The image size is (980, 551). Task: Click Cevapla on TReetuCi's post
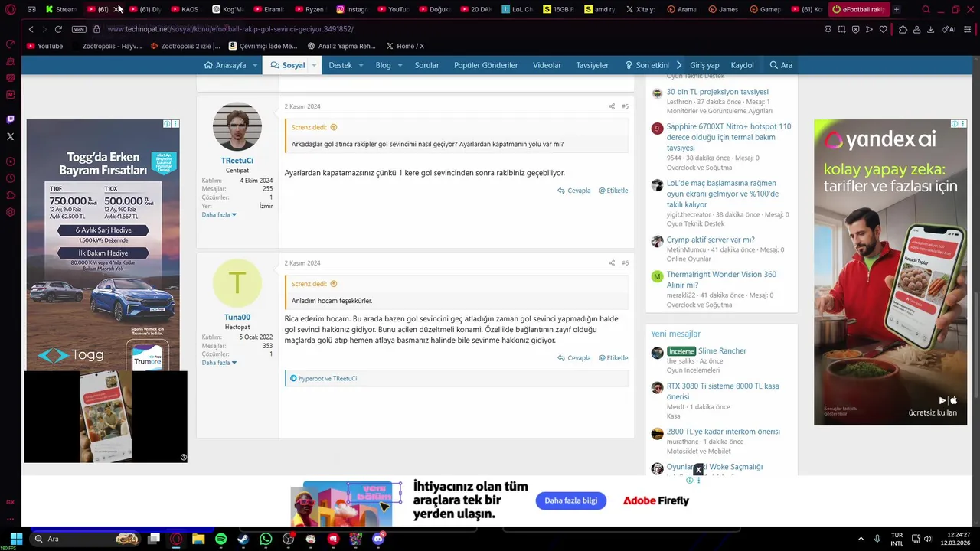click(x=574, y=191)
